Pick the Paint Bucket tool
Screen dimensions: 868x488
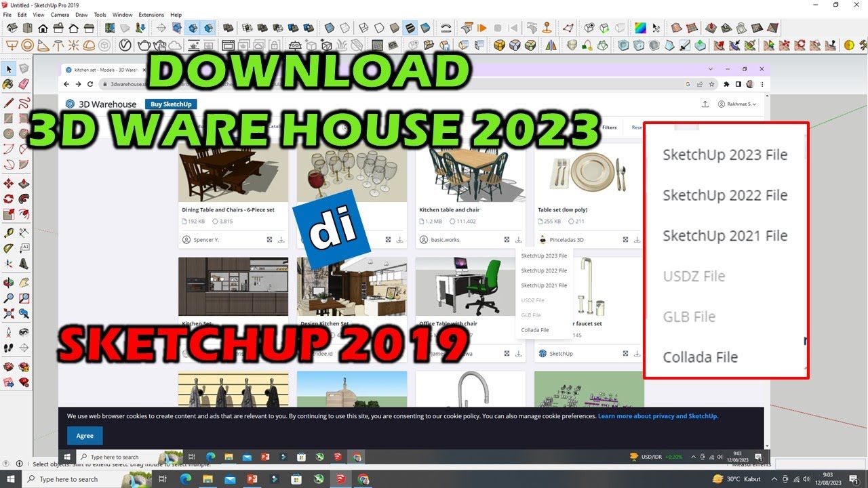pos(9,84)
